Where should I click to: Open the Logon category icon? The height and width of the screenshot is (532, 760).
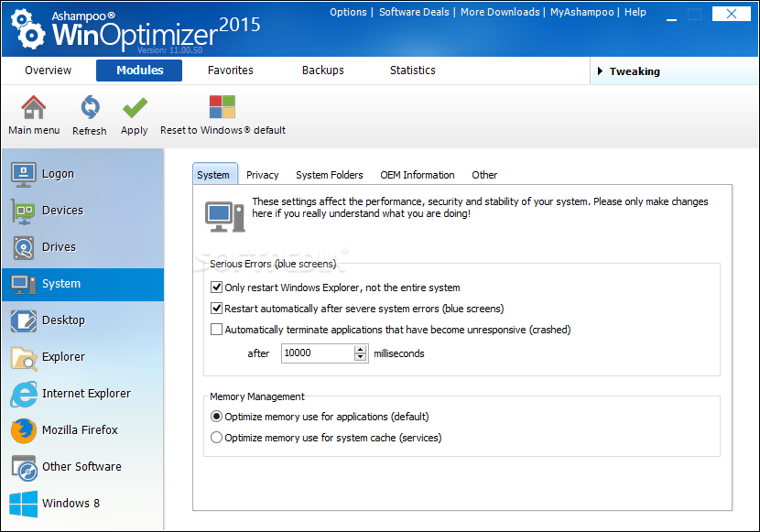point(23,174)
